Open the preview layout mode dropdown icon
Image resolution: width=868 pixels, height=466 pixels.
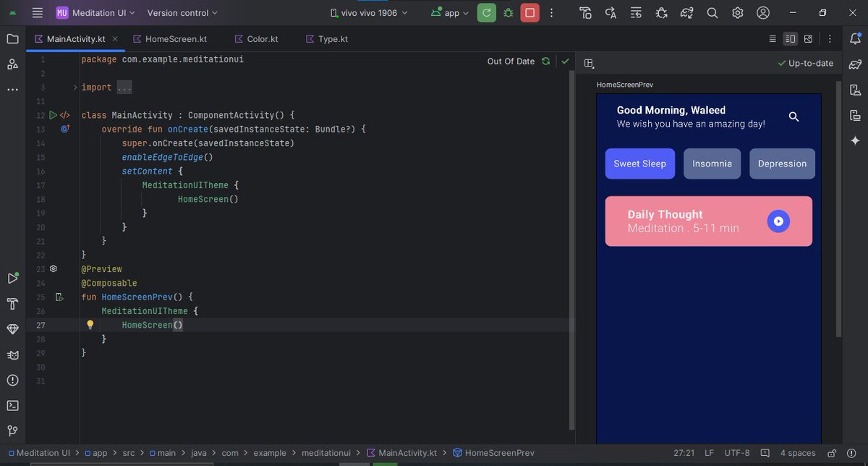(x=589, y=63)
